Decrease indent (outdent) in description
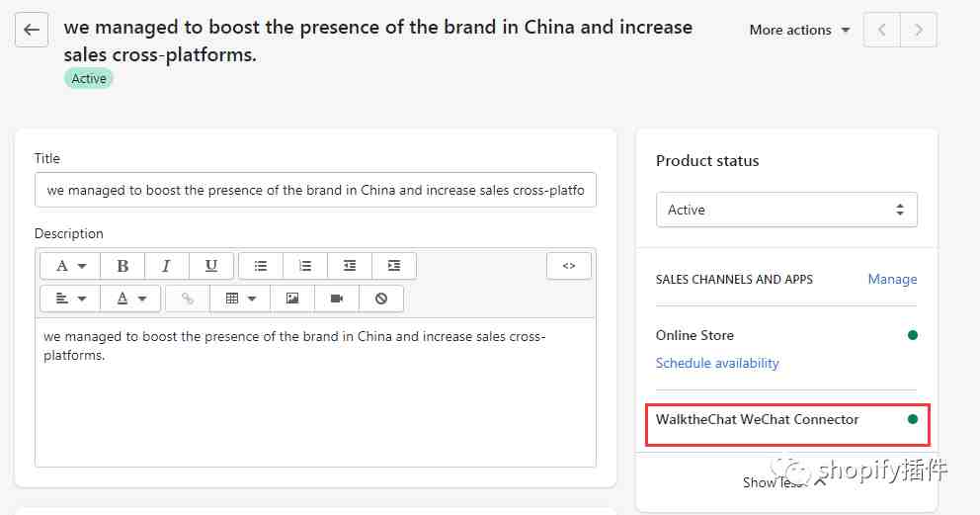The image size is (980, 515). point(350,266)
